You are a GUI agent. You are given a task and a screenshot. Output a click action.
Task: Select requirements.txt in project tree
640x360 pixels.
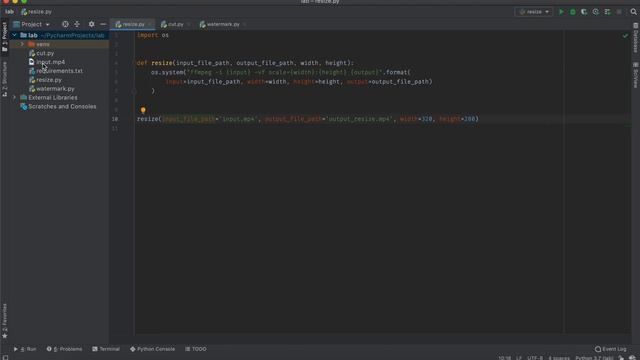(x=59, y=71)
